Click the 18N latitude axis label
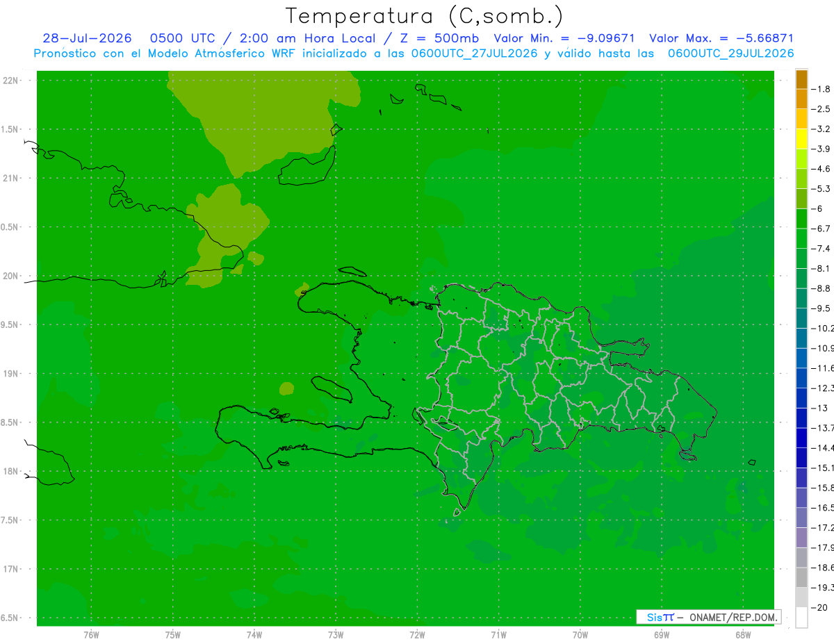This screenshot has height=644, width=834. click(x=11, y=472)
